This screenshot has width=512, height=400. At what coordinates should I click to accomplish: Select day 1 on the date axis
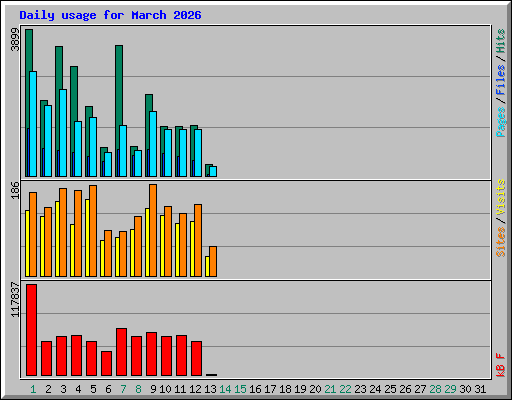pyautogui.click(x=33, y=389)
